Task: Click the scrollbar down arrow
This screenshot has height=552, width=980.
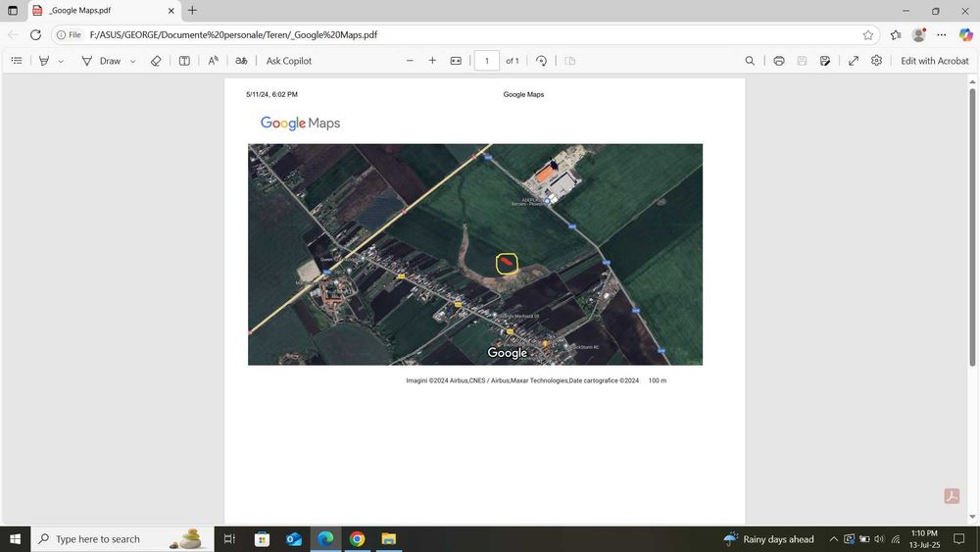Action: coord(972,517)
